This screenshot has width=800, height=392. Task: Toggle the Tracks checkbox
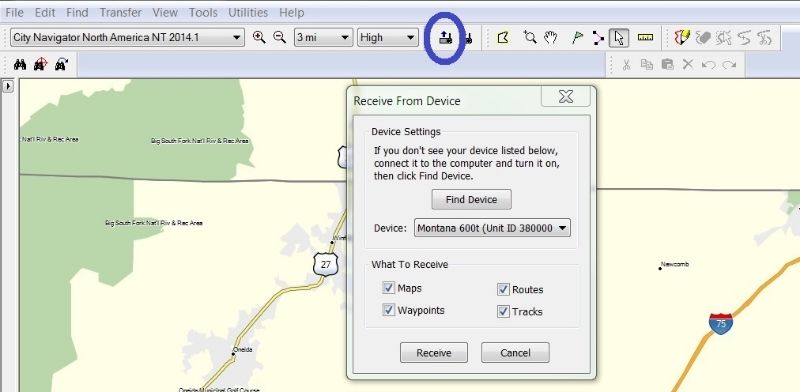pos(504,311)
